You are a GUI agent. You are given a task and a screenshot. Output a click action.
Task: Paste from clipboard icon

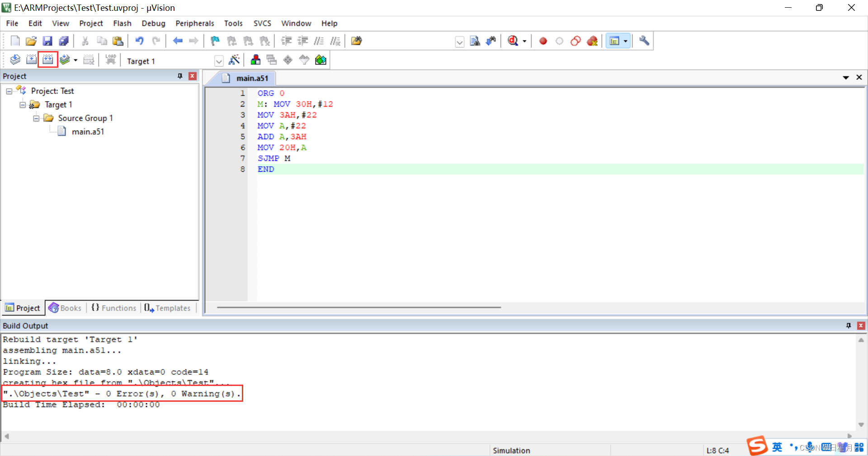[x=118, y=41]
